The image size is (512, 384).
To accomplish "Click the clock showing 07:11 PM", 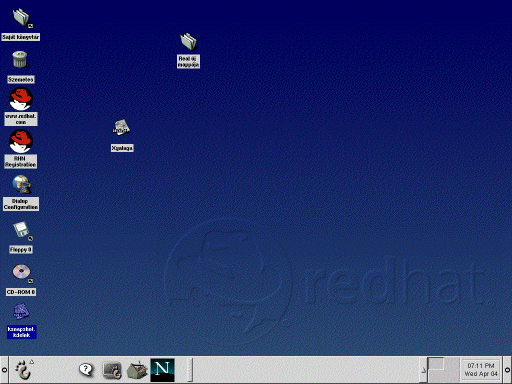I will 481,370.
